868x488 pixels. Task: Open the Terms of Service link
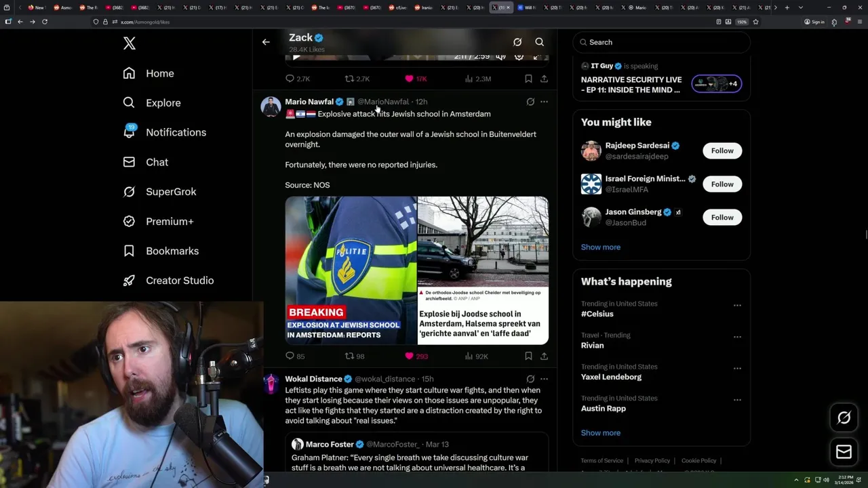601,461
